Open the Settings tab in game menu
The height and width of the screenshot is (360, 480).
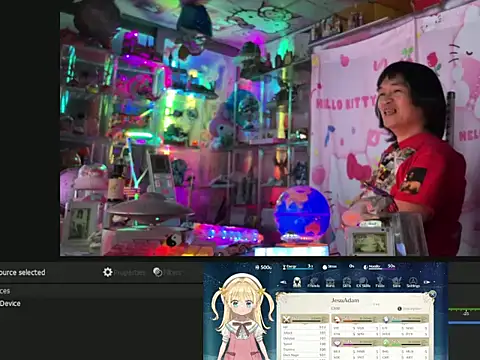tap(413, 282)
